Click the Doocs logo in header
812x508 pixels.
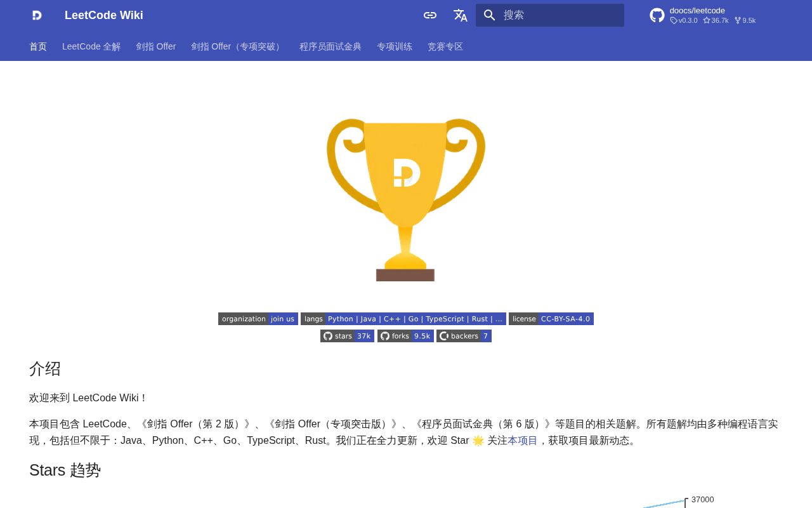[x=37, y=15]
